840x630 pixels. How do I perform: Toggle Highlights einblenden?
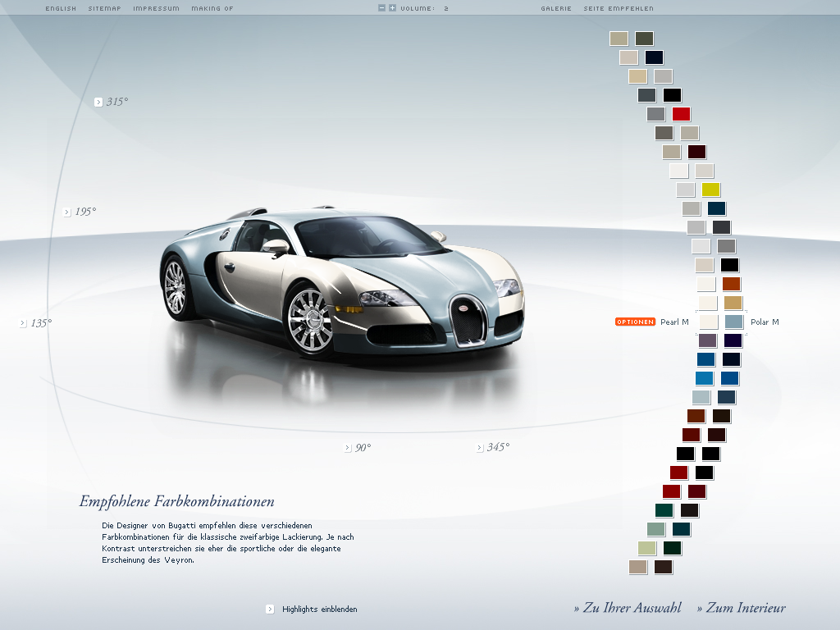(x=270, y=609)
